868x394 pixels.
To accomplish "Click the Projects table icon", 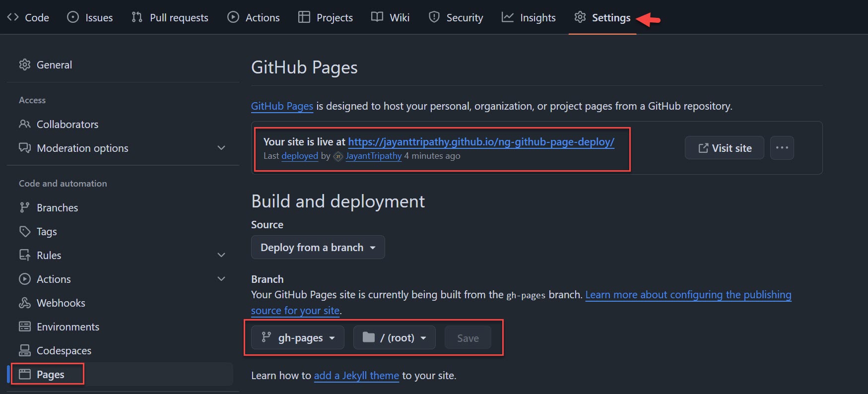I will point(304,17).
